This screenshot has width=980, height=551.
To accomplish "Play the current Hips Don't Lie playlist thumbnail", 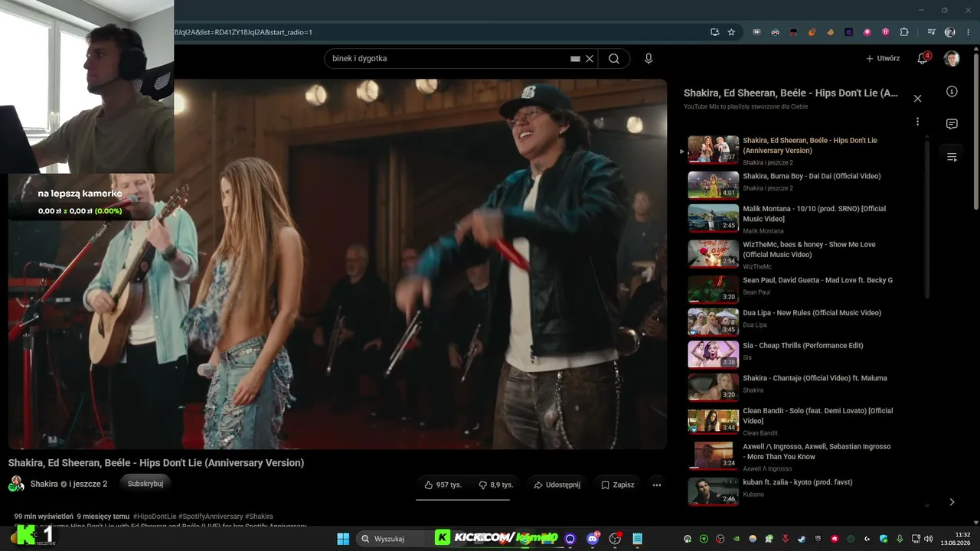I will pyautogui.click(x=714, y=149).
